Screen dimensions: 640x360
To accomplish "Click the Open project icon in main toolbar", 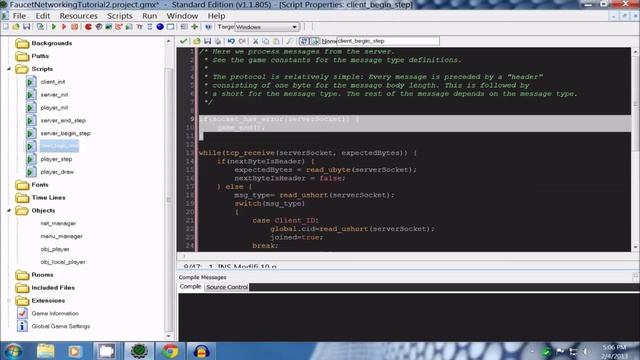I will pyautogui.click(x=16, y=27).
